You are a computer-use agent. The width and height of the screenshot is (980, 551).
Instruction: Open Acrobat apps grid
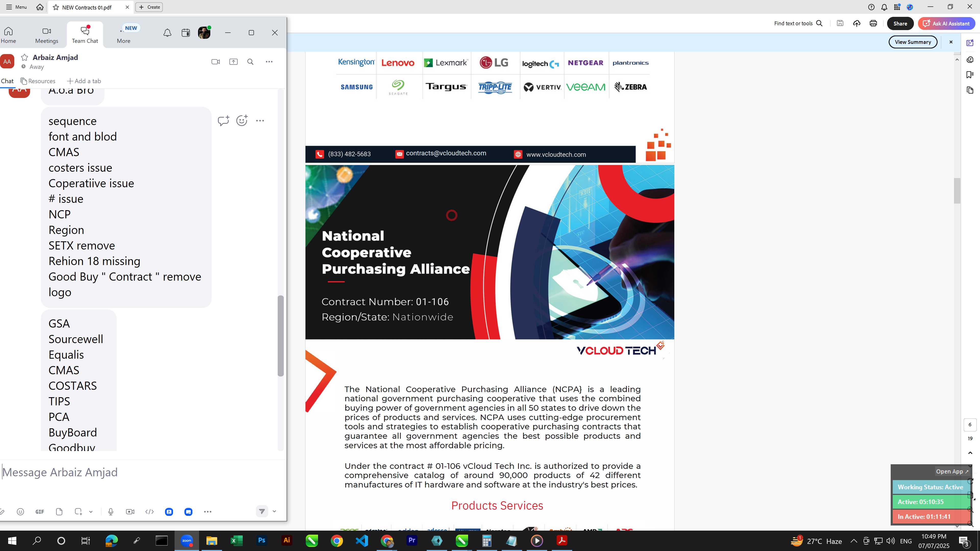[x=897, y=7]
